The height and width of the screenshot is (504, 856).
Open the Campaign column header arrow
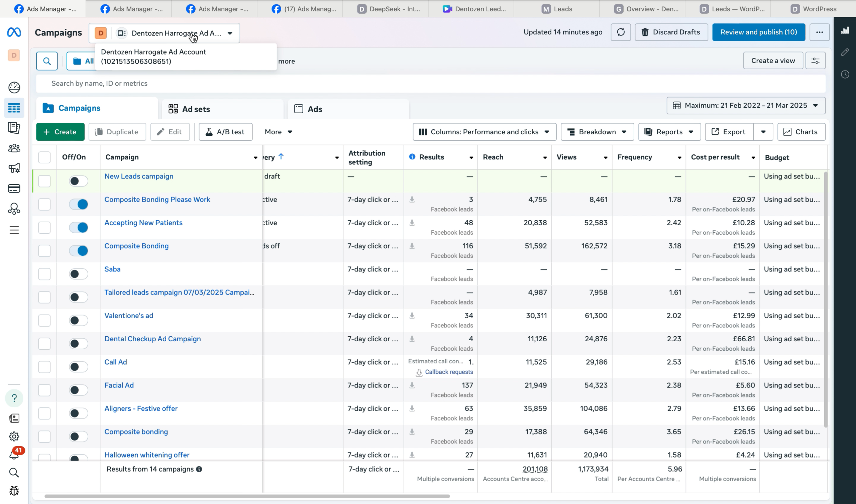coord(255,158)
